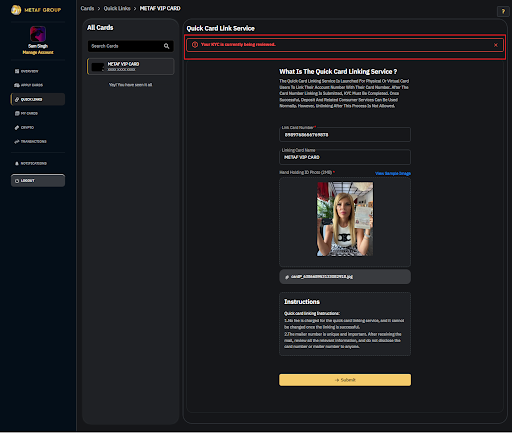Click the Notifications bell icon
Image resolution: width=512 pixels, height=433 pixels.
coord(17,163)
